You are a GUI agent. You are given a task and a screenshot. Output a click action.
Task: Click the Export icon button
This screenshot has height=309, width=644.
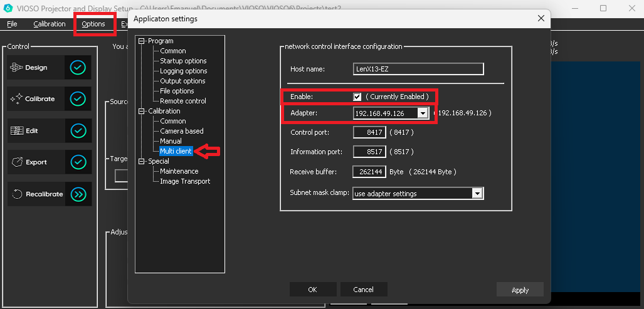click(17, 162)
